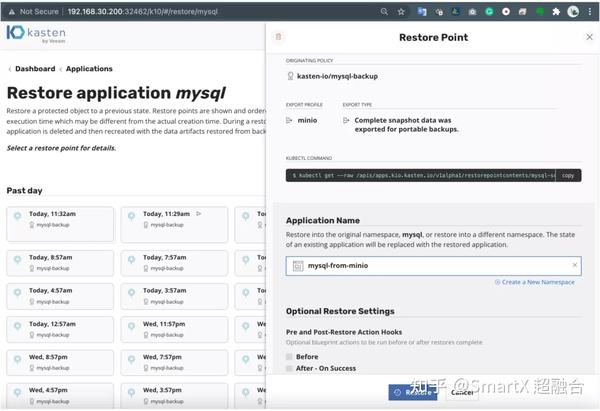Open the Chrome three-dot menu
The height and width of the screenshot is (411, 600).
(591, 11)
